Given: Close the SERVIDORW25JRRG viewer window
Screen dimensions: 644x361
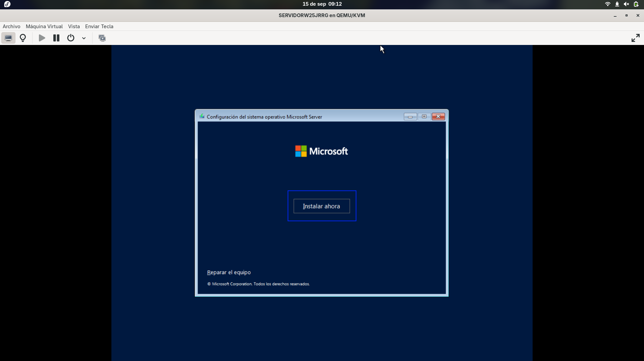Looking at the screenshot, I should click(638, 15).
